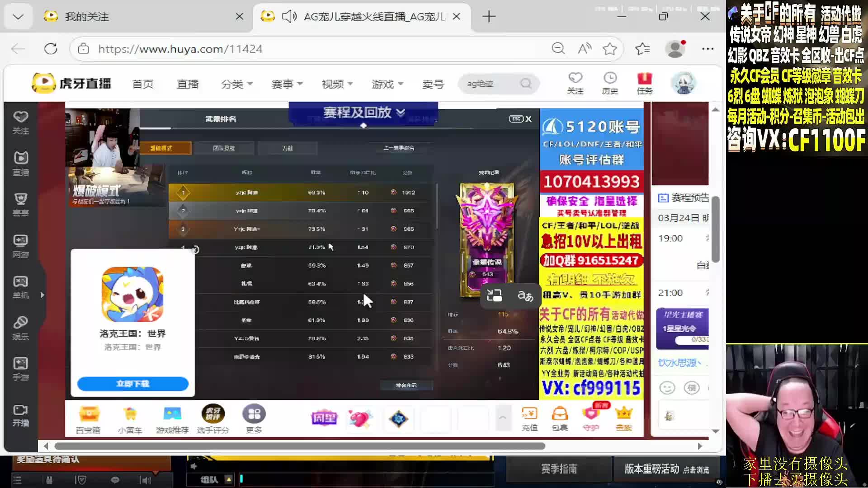The image size is (868, 488).
Task: Mute the tab audio speaker icon
Action: click(x=289, y=17)
